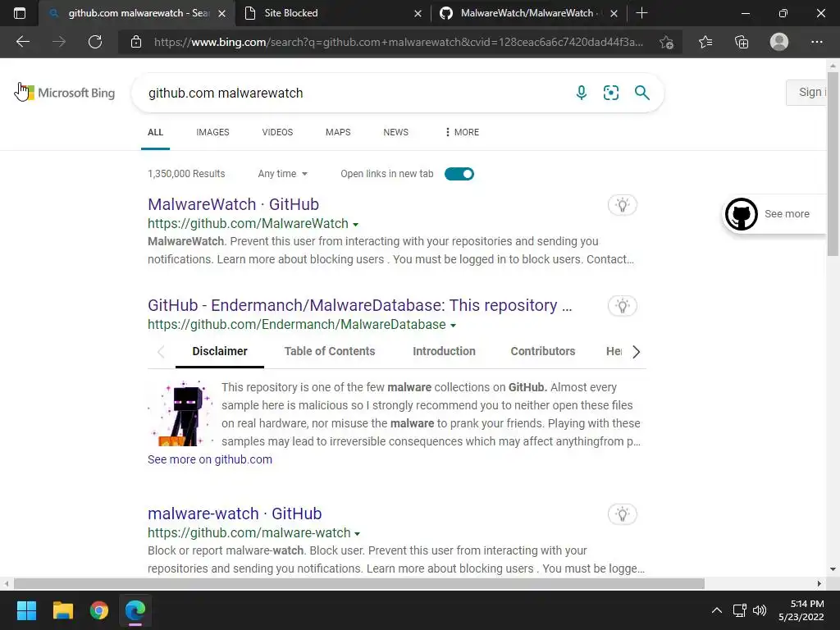The image size is (840, 630).
Task: Open a new browser tab with the plus icon
Action: [x=641, y=13]
